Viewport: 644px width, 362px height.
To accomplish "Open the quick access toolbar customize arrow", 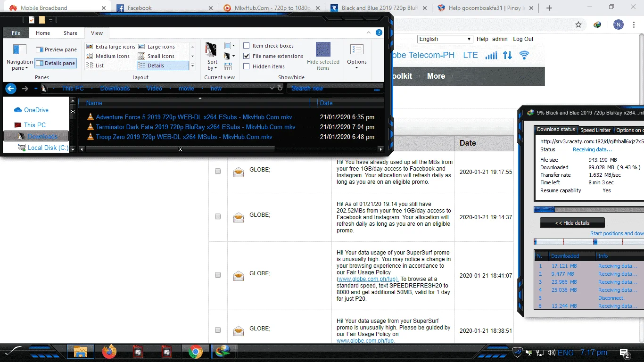I will click(50, 20).
